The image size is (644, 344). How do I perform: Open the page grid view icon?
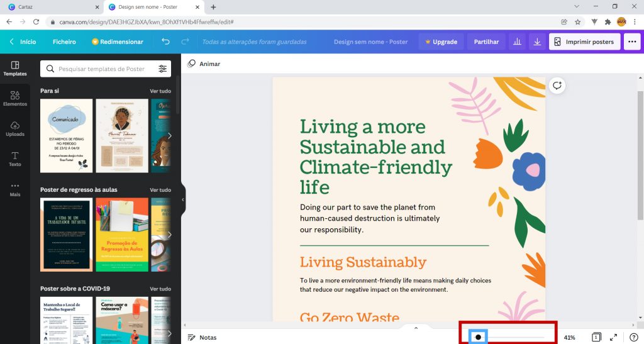596,337
